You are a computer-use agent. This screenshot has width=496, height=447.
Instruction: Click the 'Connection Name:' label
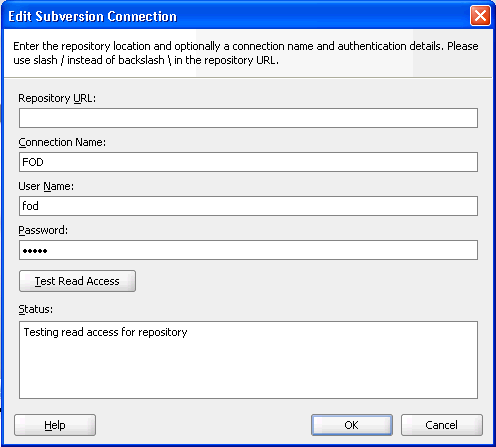[62, 142]
